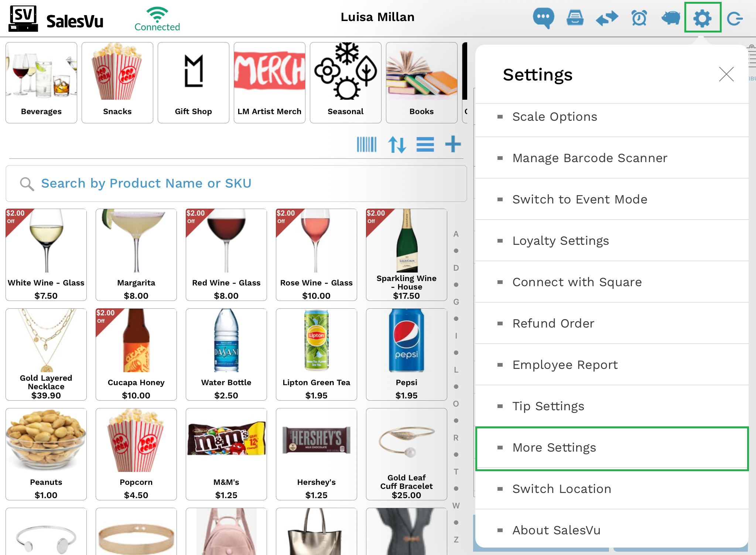The image size is (756, 555).
Task: Select the Snacks category
Action: point(117,83)
